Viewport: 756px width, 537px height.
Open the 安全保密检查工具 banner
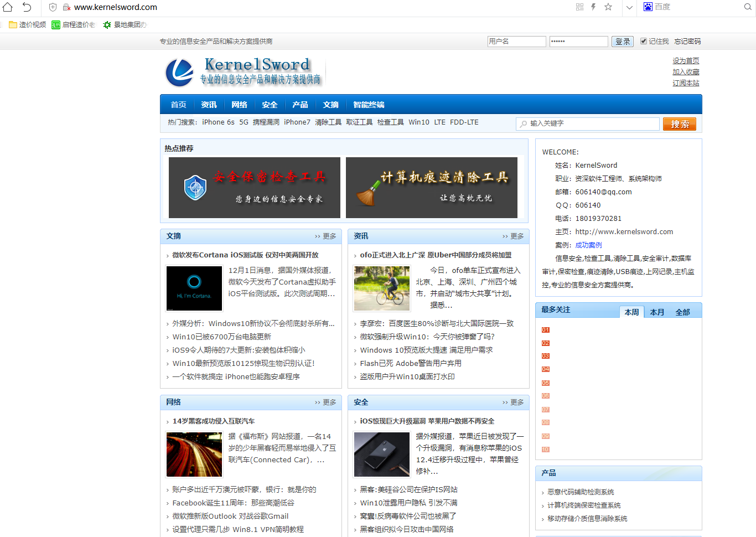(x=255, y=188)
